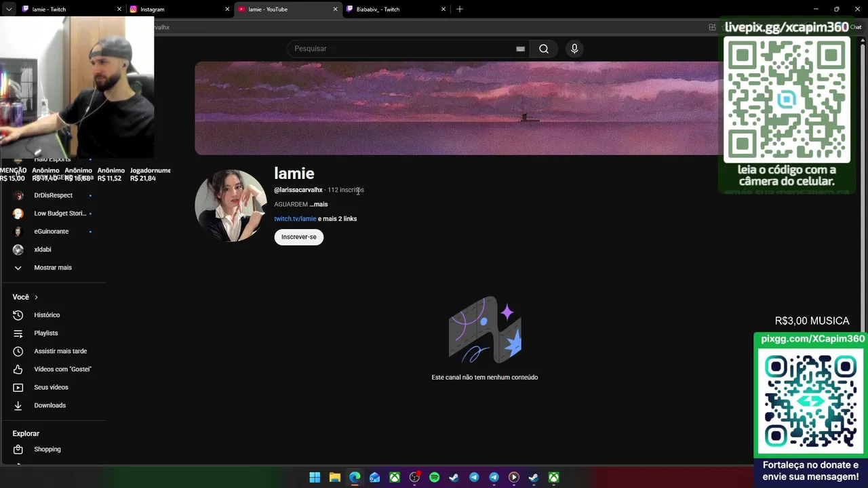The width and height of the screenshot is (868, 488).
Task: Click the lamie channel name heading
Action: coord(294,174)
